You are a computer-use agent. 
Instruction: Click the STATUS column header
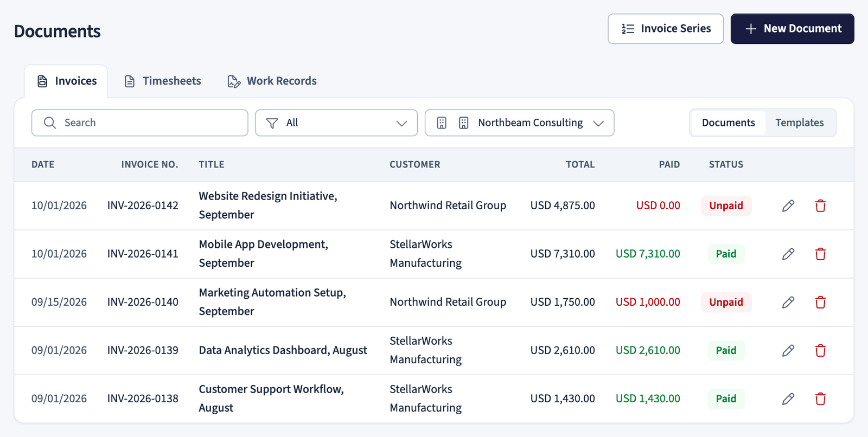pos(726,165)
